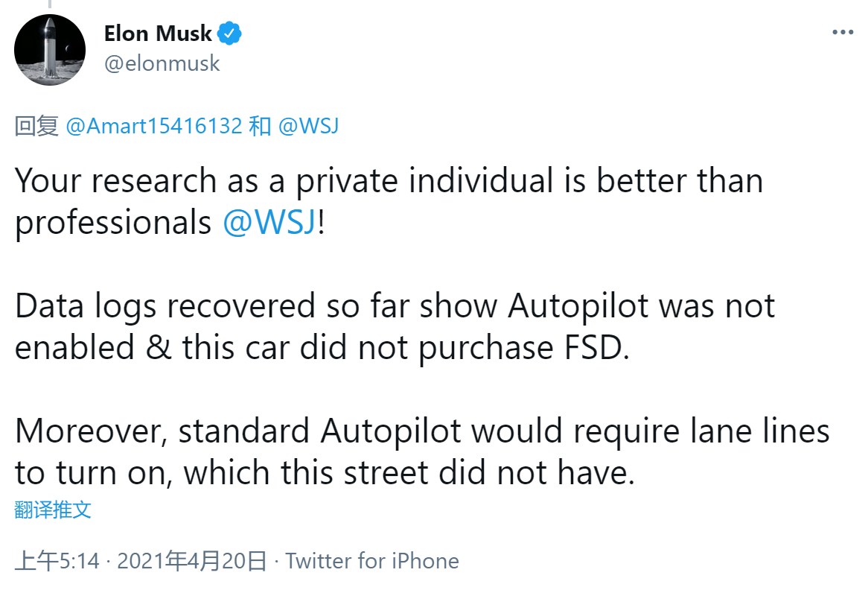Click the @WSJ mention in tweet body
The image size is (868, 593).
pos(269,223)
